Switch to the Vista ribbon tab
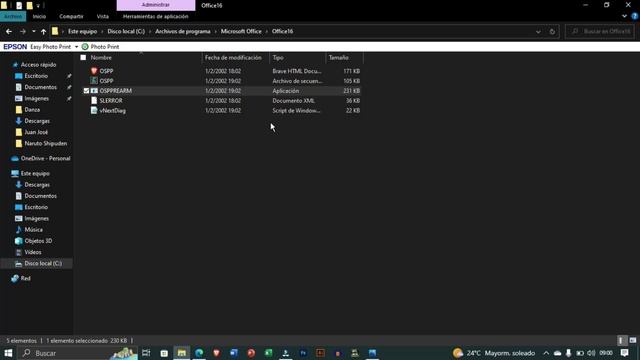Screen dimensions: 640x360 tap(102, 16)
